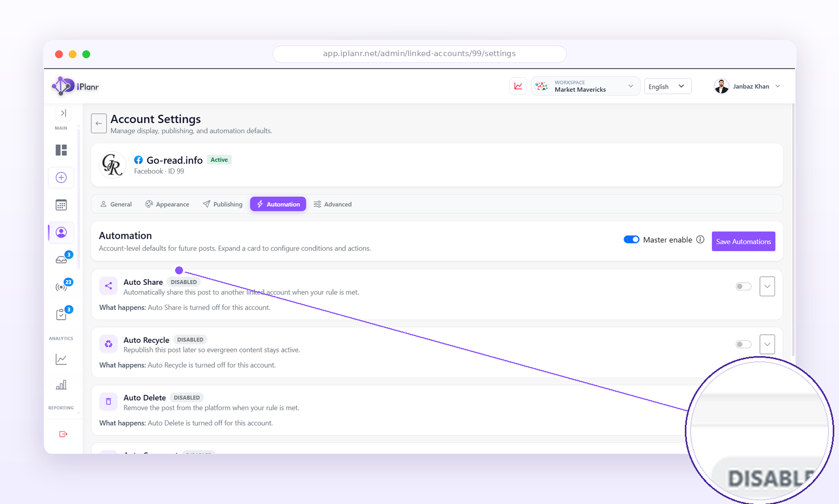This screenshot has width=839, height=504.
Task: Open the English language dropdown
Action: pos(668,87)
